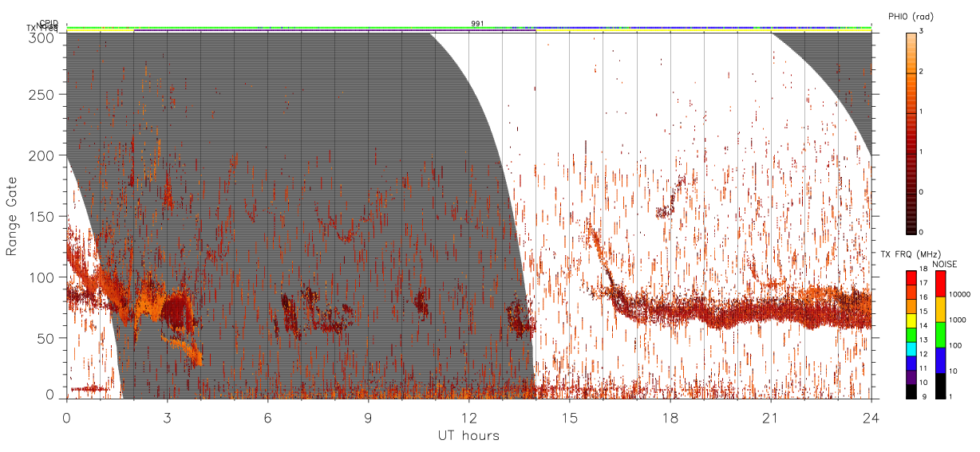Image resolution: width=980 pixels, height=452 pixels.
Task: Click x-axis tick label "6"
Action: tap(267, 417)
